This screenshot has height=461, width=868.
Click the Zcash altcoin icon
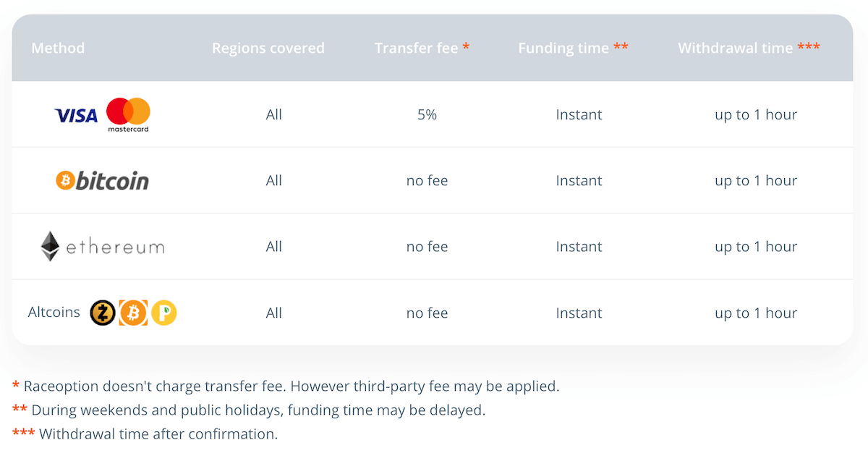[103, 313]
